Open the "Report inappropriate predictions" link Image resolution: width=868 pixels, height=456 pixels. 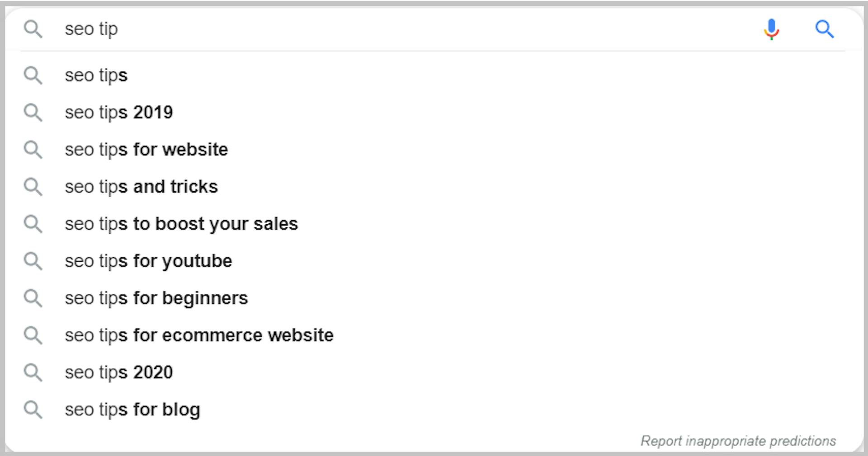click(x=738, y=441)
